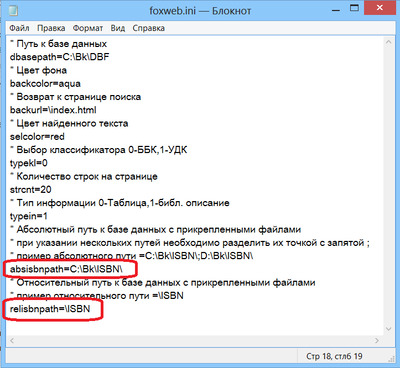Click the comment starting Абсолютный путь к базе
The height and width of the screenshot is (368, 400).
coord(156,229)
